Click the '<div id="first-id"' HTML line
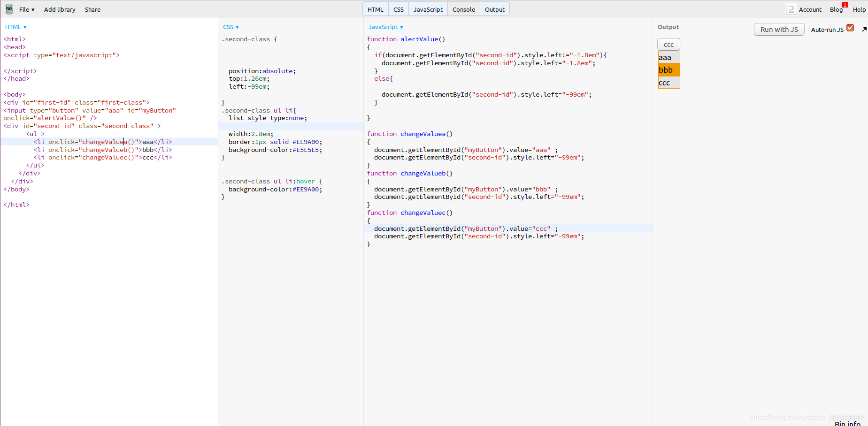This screenshot has height=426, width=868. click(x=77, y=103)
